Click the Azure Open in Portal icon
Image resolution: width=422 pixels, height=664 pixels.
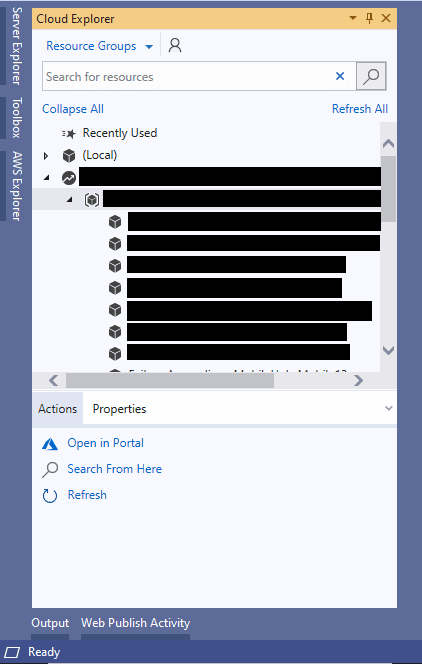(50, 444)
